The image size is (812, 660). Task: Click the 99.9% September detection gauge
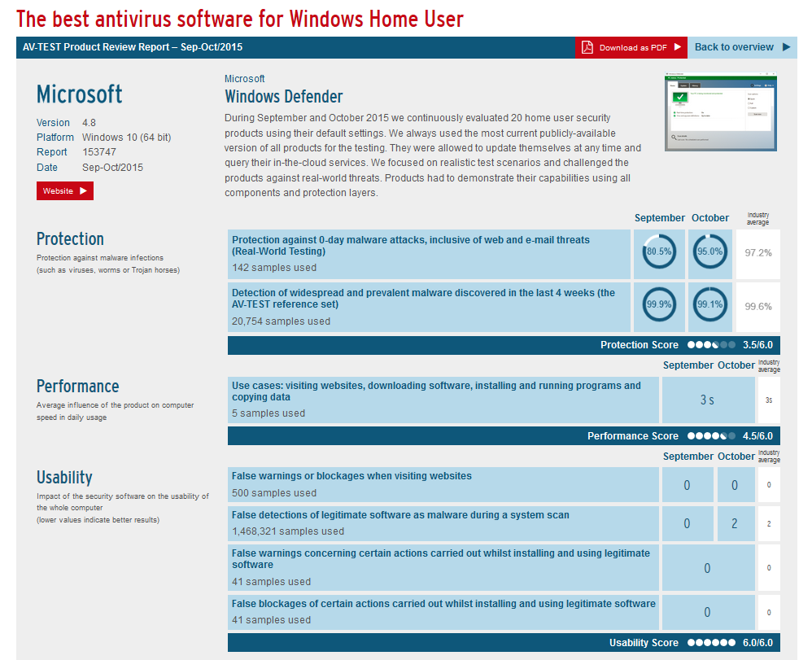pyautogui.click(x=659, y=304)
